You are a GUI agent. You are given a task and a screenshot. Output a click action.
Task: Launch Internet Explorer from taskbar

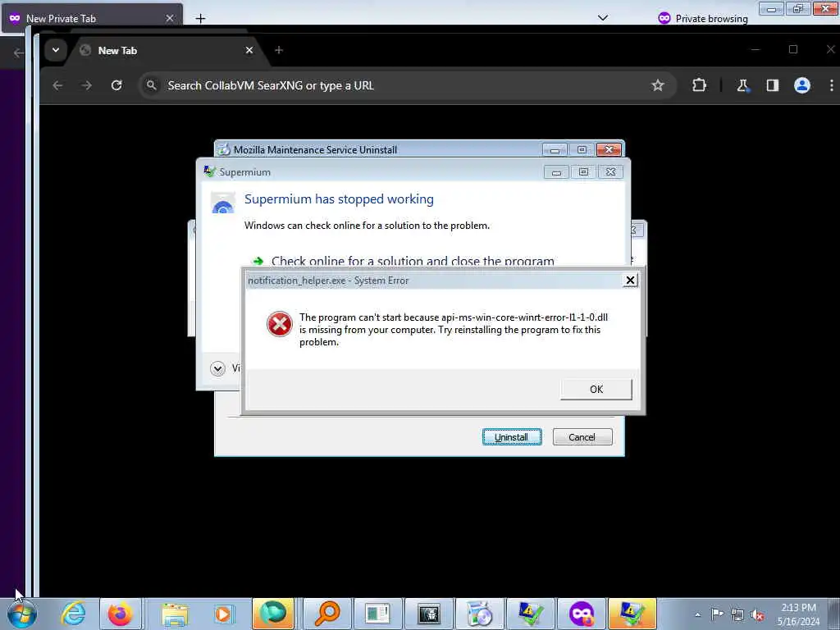73,614
